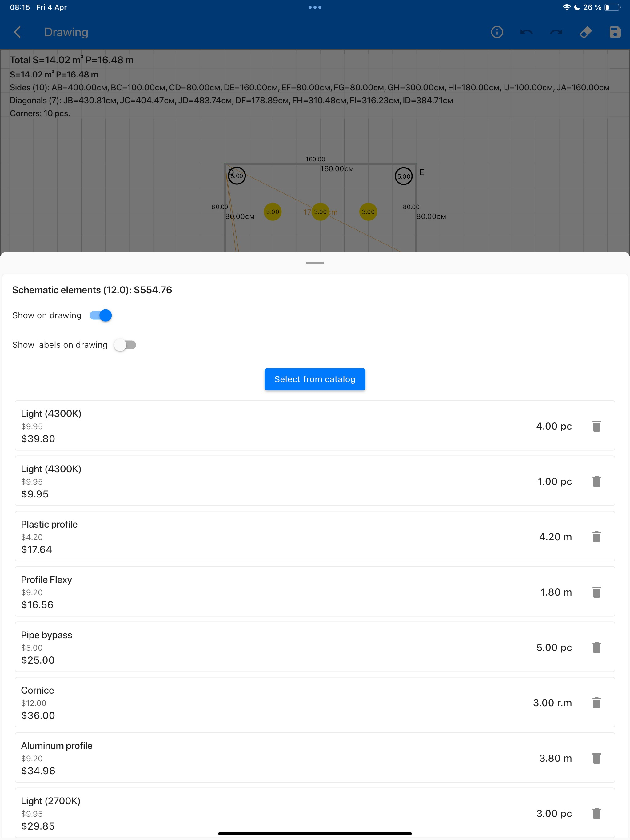This screenshot has height=840, width=630.
Task: Open the Light (4300K) $39.80 row
Action: (x=315, y=425)
